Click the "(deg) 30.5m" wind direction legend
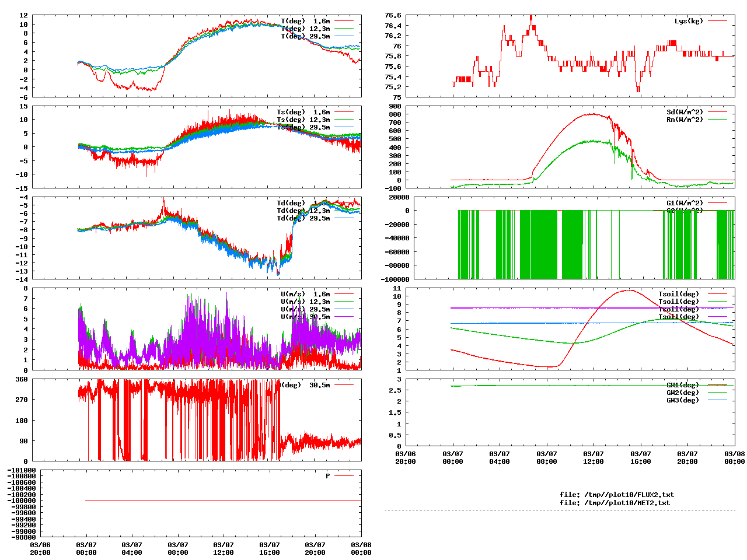747x560 pixels. point(305,385)
